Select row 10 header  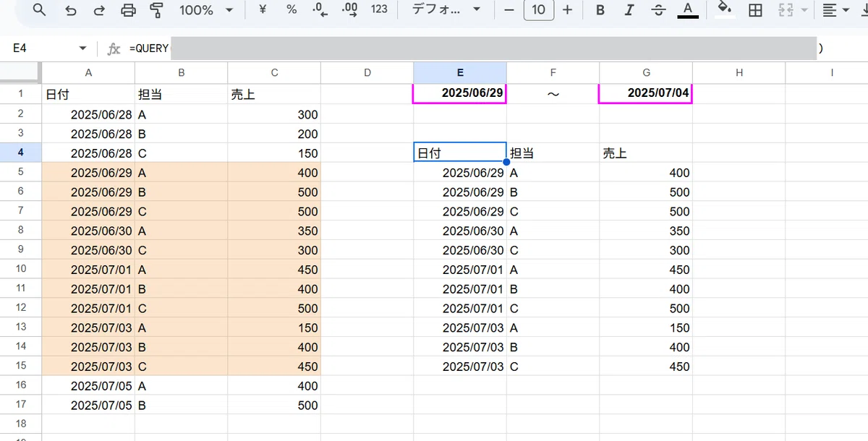coord(20,269)
